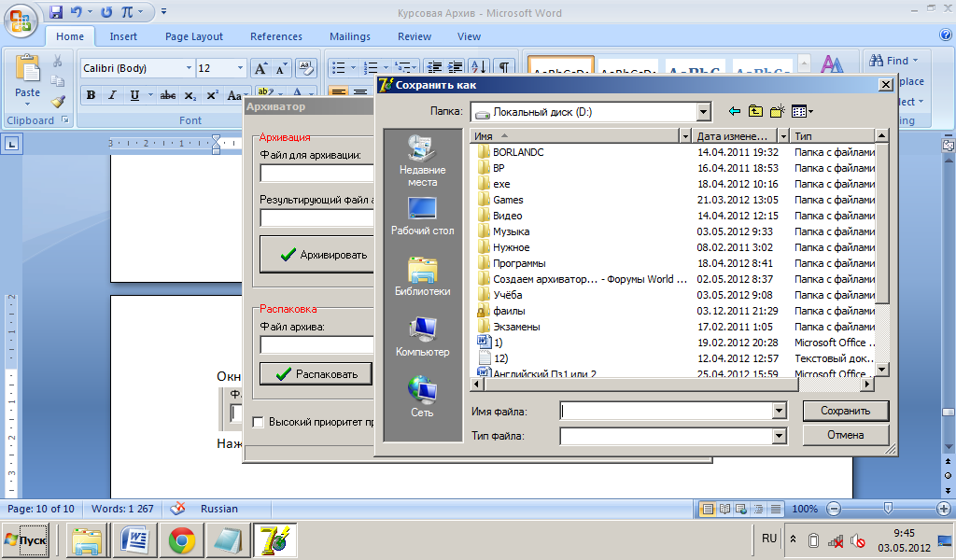The image size is (956, 560).
Task: Open the Дата изменения column dropdown arrow
Action: coord(783,136)
